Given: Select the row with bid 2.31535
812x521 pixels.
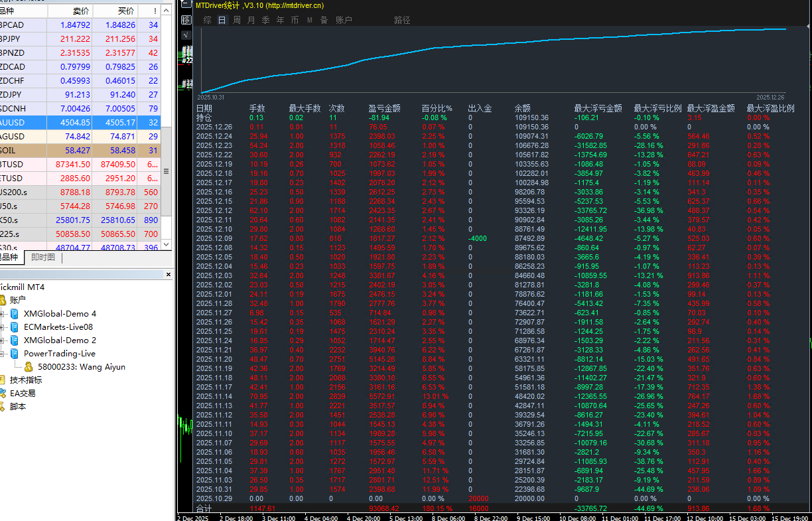Looking at the screenshot, I should (x=80, y=53).
